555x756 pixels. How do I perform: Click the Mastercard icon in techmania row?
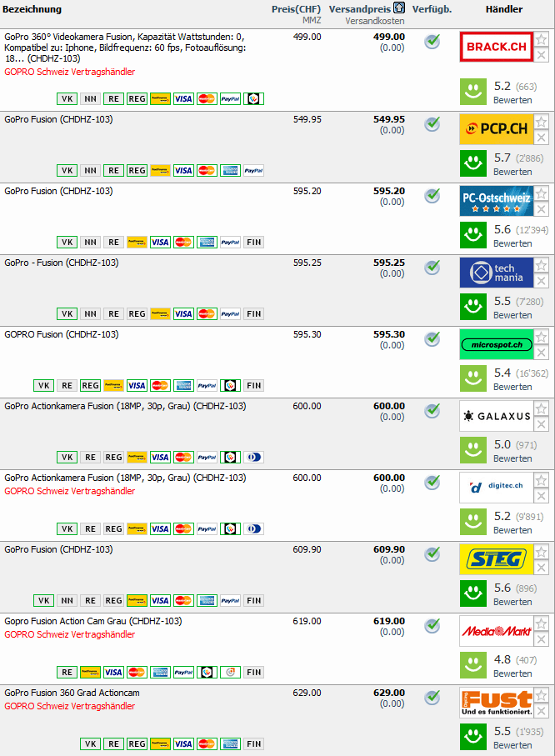207,313
